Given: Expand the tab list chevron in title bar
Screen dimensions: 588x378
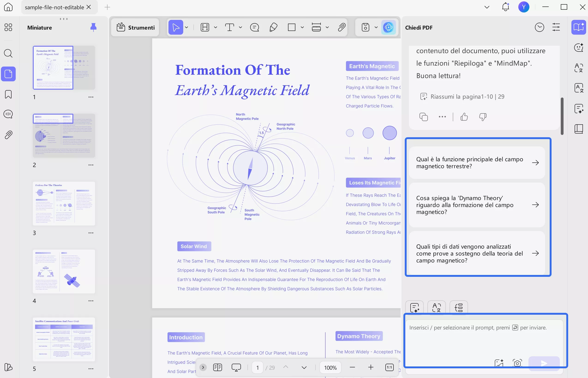Looking at the screenshot, I should pos(487,7).
